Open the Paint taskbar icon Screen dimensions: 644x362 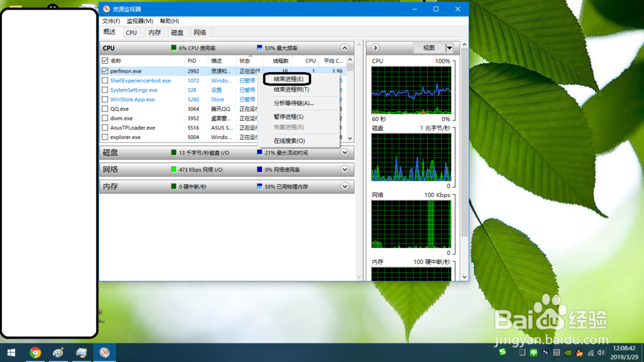pyautogui.click(x=59, y=352)
